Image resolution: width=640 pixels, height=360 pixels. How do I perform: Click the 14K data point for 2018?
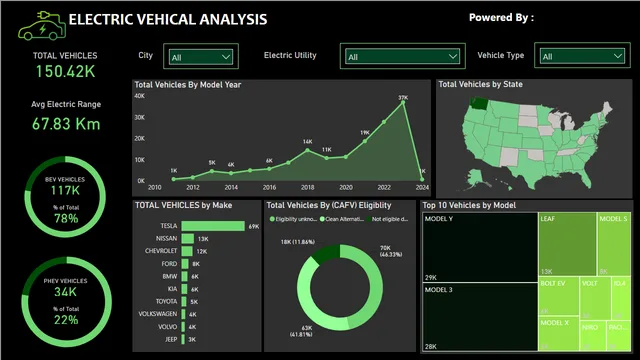click(x=308, y=151)
